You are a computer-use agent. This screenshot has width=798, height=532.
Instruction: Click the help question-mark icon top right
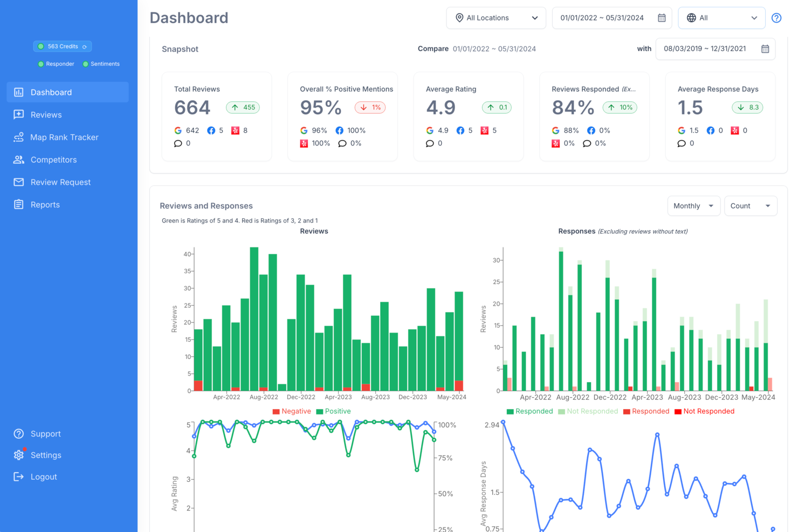coord(776,18)
